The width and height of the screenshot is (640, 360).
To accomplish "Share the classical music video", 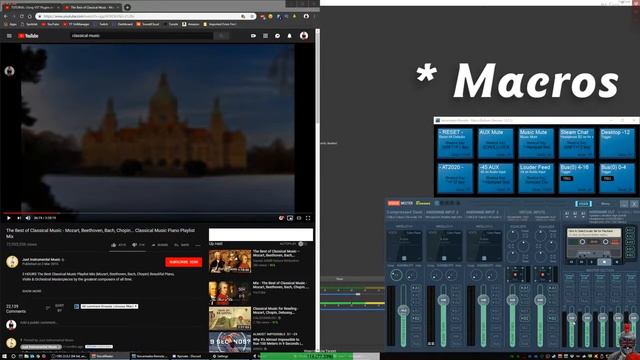I will 160,245.
